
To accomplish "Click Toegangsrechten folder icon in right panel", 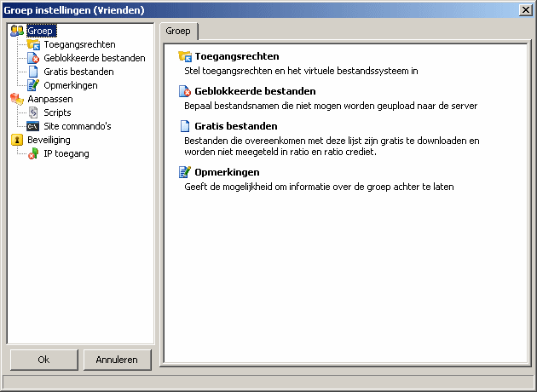I will point(185,56).
